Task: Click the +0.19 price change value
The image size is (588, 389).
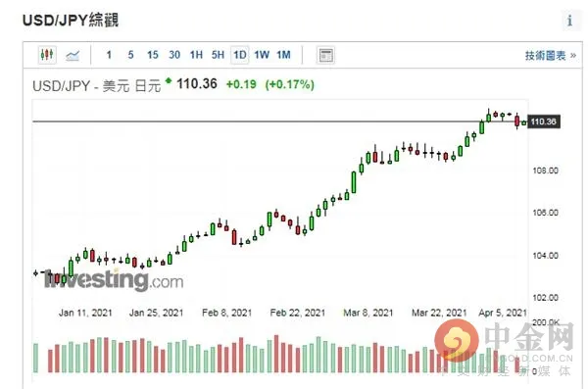Action: (241, 84)
